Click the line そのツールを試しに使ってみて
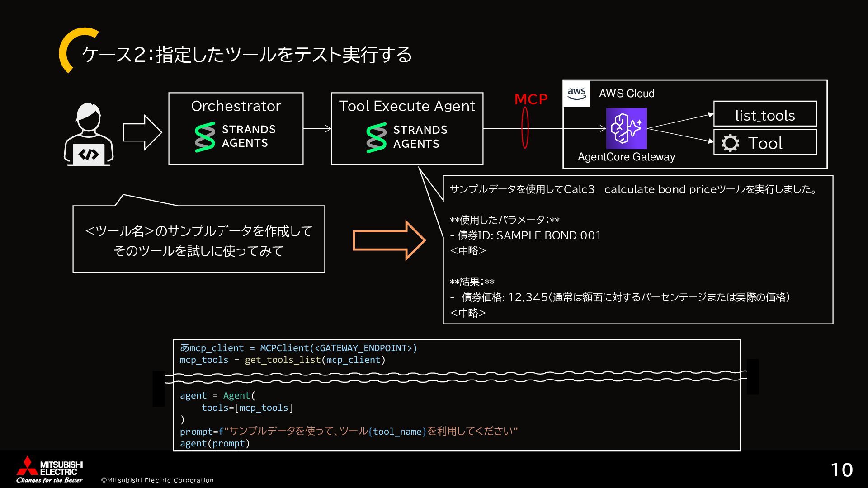The image size is (868, 488). tap(198, 251)
